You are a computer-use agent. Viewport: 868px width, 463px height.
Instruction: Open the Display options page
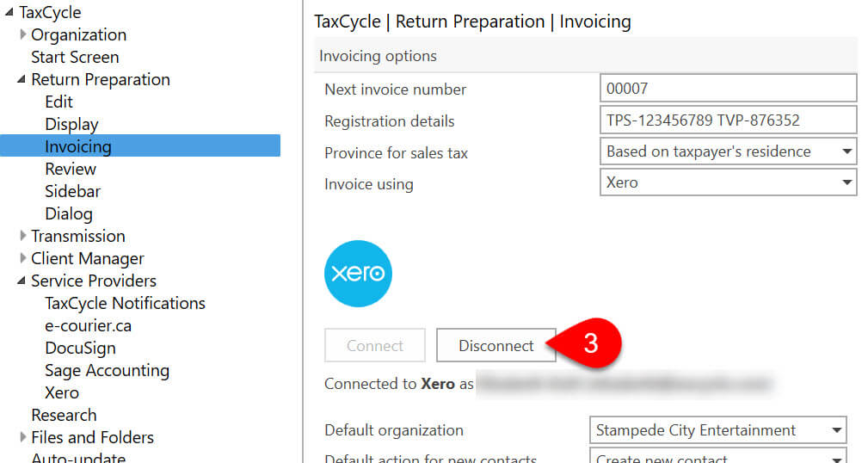(x=71, y=125)
